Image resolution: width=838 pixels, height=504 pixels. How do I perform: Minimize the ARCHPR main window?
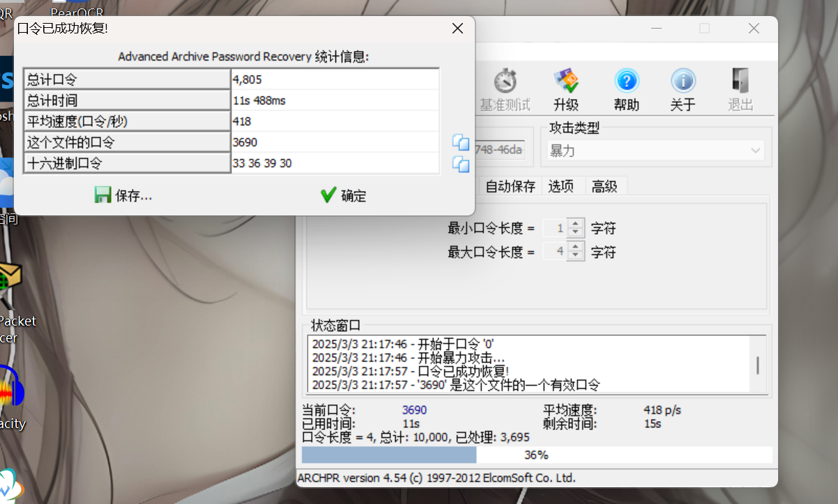click(657, 29)
